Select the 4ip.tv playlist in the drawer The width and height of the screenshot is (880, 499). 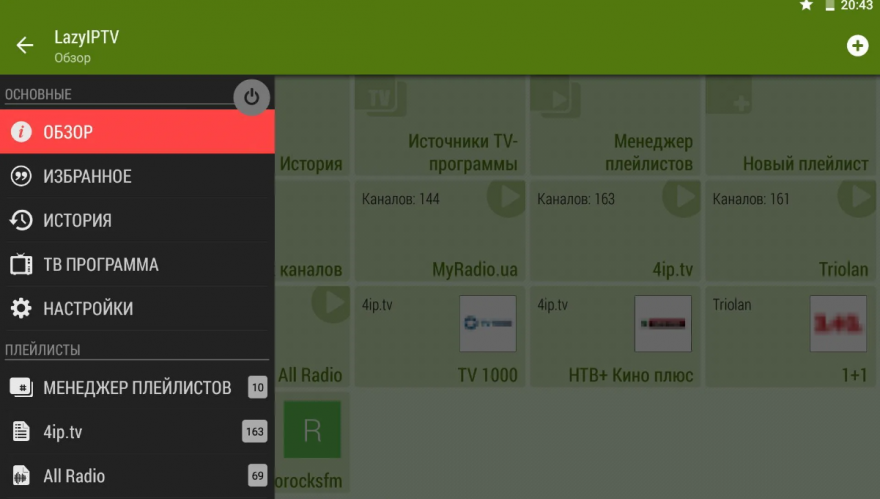point(137,432)
